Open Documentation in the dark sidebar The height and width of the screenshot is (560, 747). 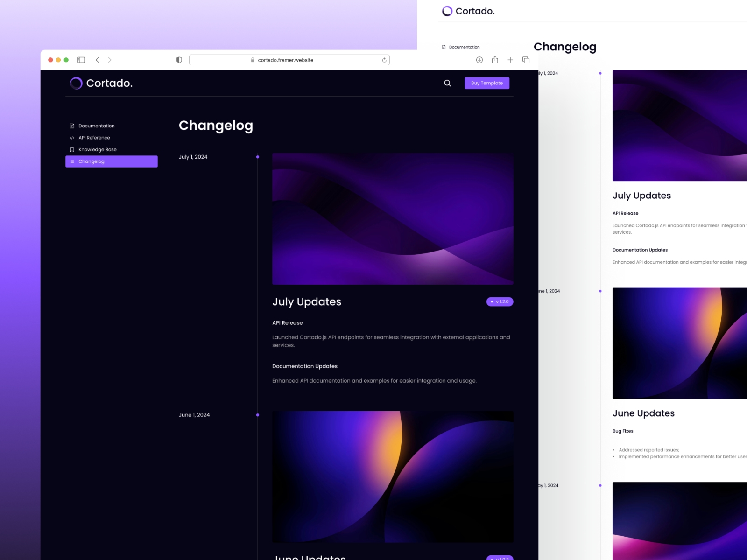pyautogui.click(x=96, y=126)
